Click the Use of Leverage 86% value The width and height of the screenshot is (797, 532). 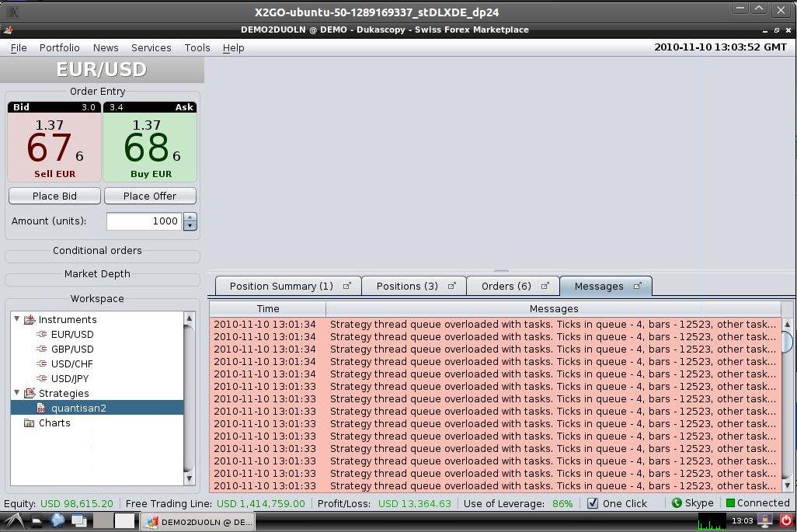point(562,503)
